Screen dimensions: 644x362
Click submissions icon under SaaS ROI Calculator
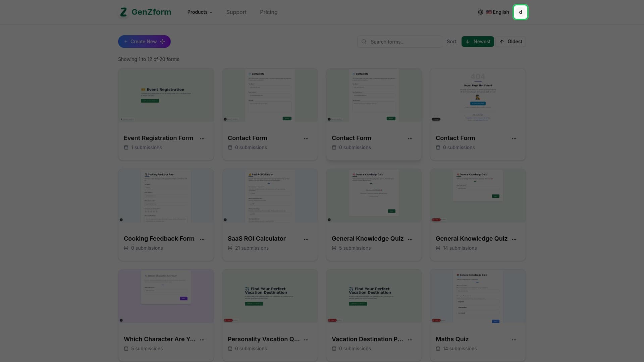(230, 248)
